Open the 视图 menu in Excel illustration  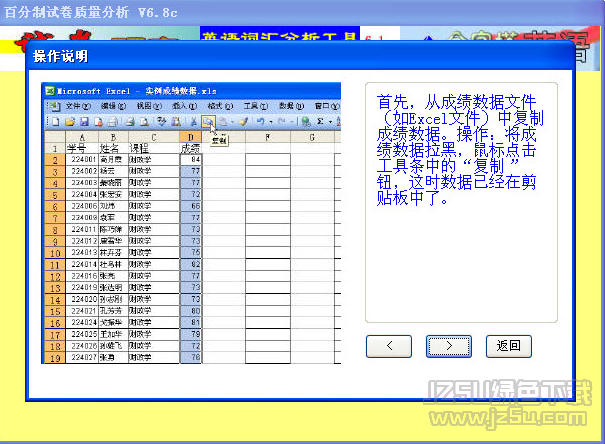[149, 106]
